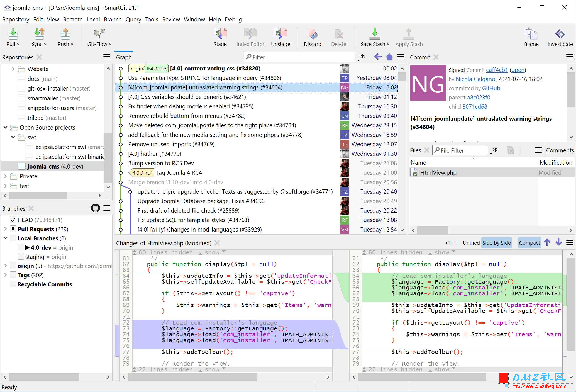Switch to the Comments tab
The image size is (576, 392).
coord(560,150)
